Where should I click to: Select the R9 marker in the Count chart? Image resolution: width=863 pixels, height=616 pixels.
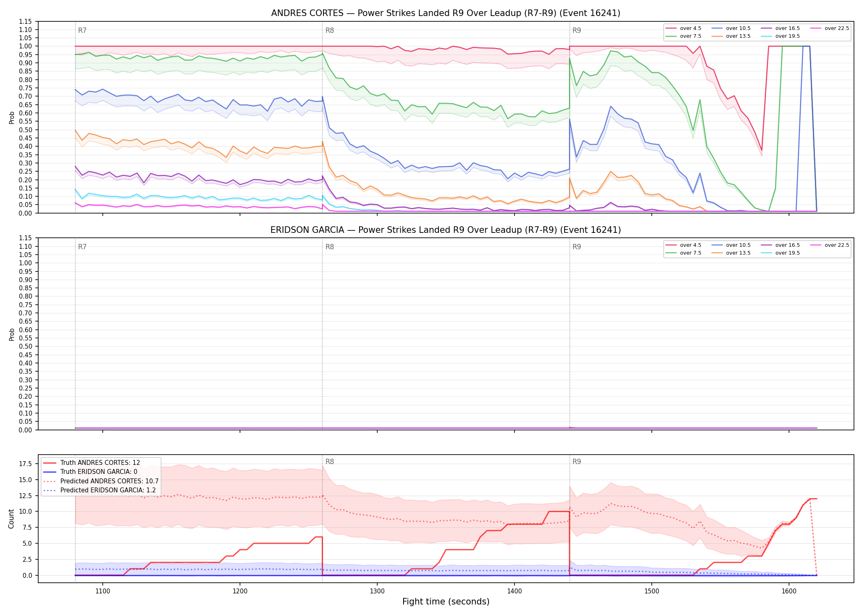coord(577,462)
